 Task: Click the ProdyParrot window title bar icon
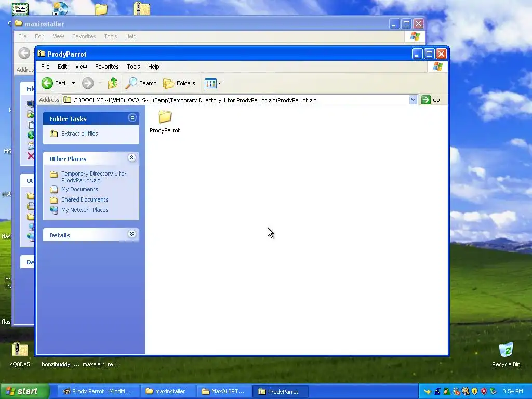click(x=42, y=54)
